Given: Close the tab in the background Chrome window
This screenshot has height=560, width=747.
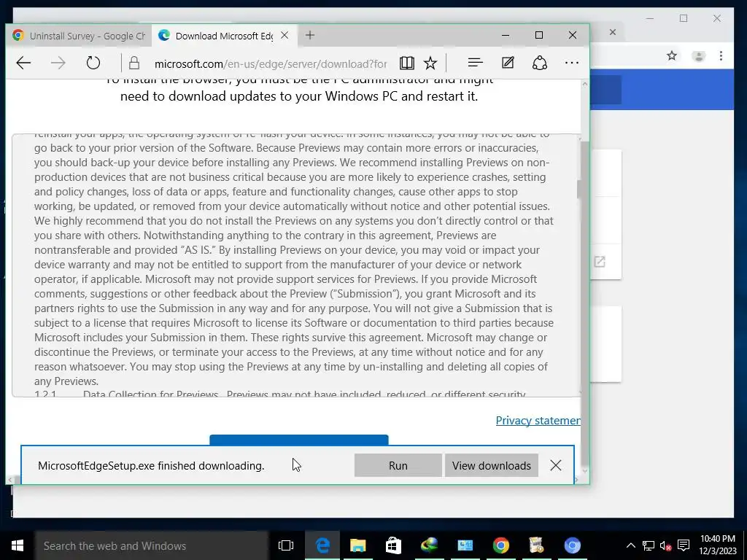Looking at the screenshot, I should [613, 32].
